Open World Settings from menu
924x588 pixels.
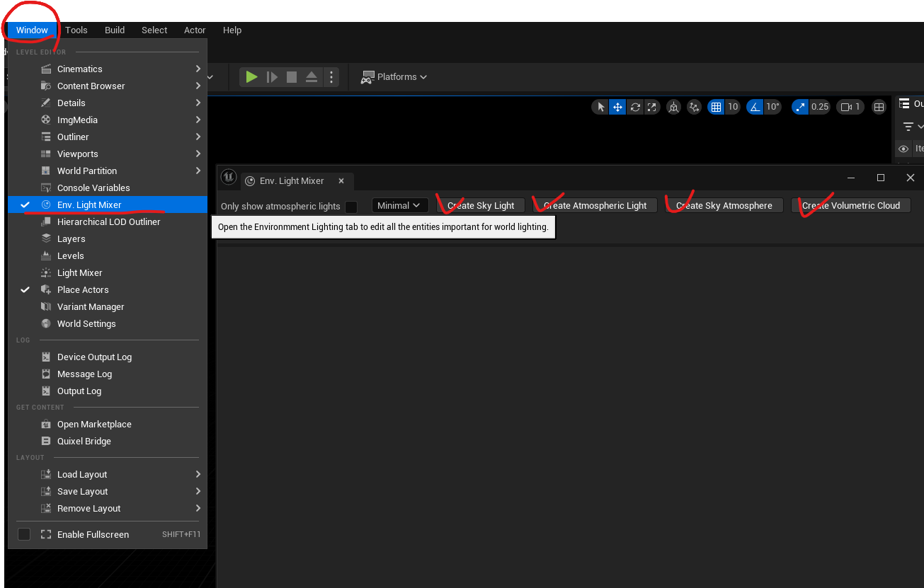point(108,323)
